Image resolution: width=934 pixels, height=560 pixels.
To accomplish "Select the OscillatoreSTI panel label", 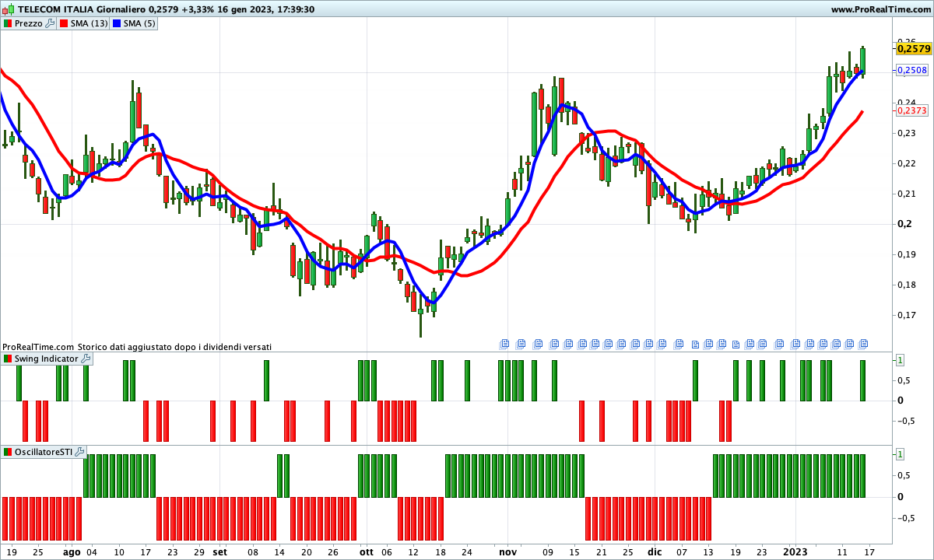I will (44, 452).
